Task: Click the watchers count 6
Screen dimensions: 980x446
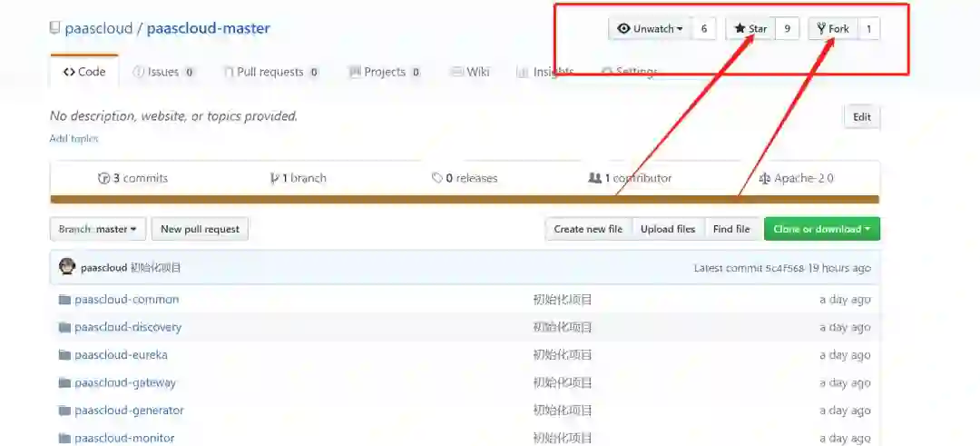Action: click(704, 29)
